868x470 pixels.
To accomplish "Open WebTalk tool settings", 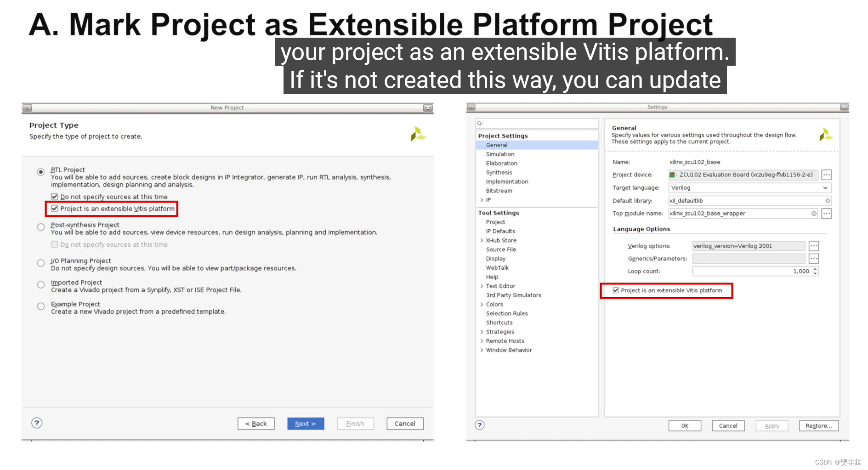I will [497, 267].
